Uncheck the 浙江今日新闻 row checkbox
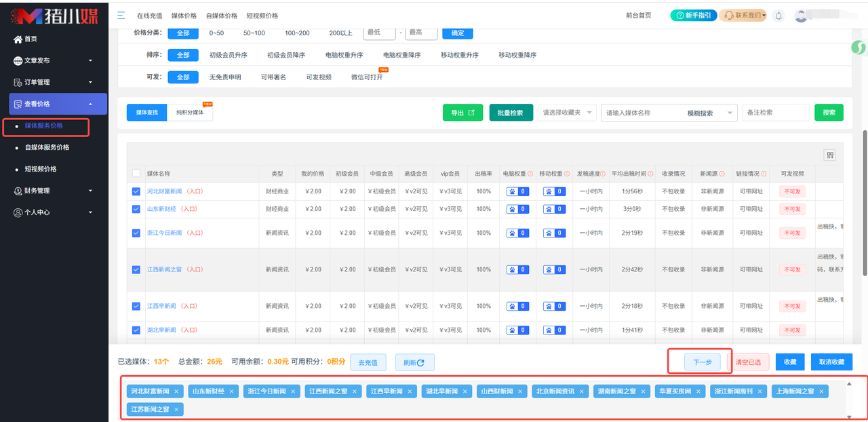This screenshot has width=868, height=422. click(136, 233)
